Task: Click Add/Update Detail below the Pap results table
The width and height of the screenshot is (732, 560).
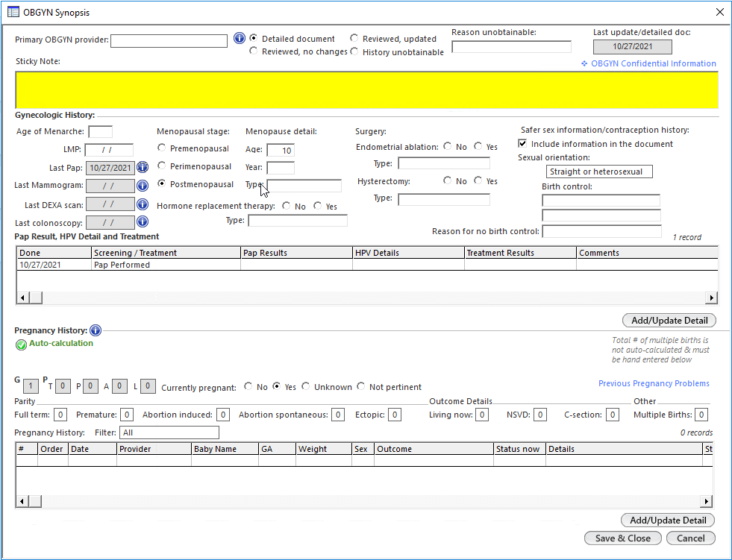Action: tap(669, 320)
